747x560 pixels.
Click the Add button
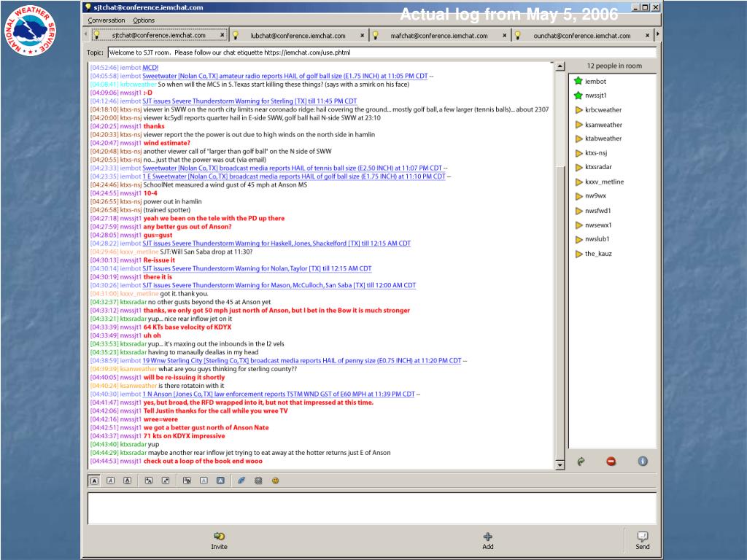pos(488,540)
